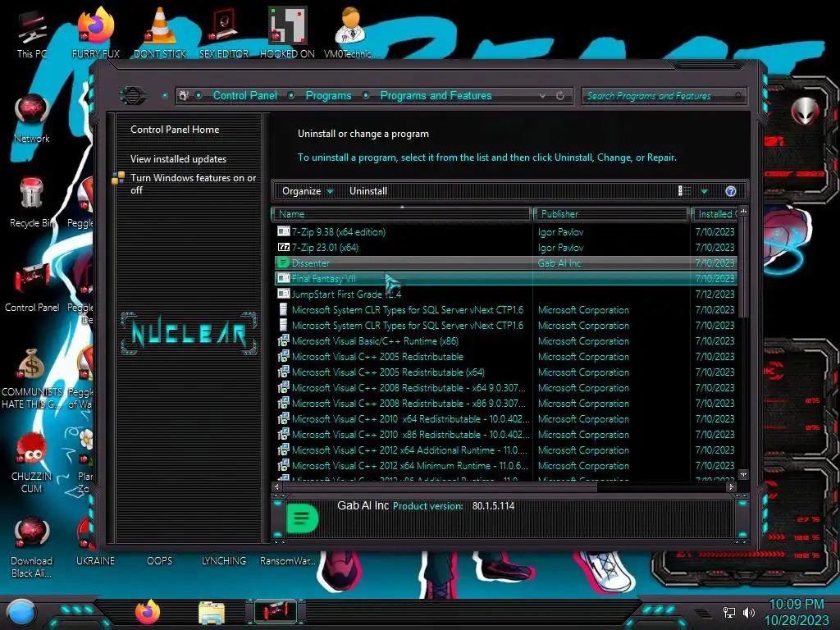The width and height of the screenshot is (840, 630).
Task: Click the Control Panel taskbar button
Action: pyautogui.click(x=276, y=612)
